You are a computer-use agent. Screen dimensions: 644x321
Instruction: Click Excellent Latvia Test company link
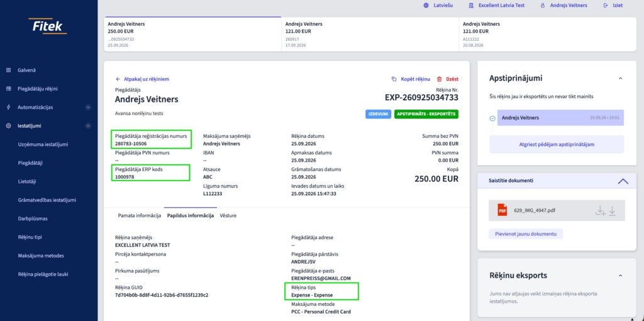coord(501,6)
